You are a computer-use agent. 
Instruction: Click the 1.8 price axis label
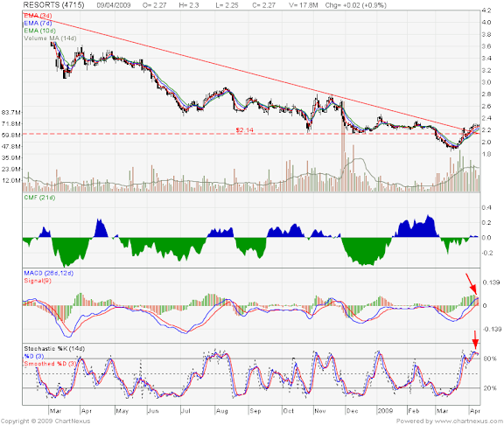[486, 154]
